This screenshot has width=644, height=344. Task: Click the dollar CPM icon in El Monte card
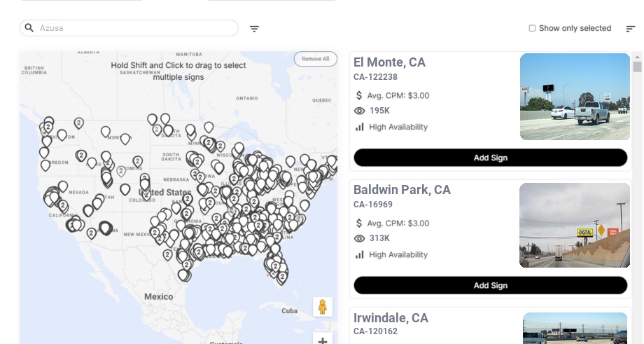[x=359, y=95]
